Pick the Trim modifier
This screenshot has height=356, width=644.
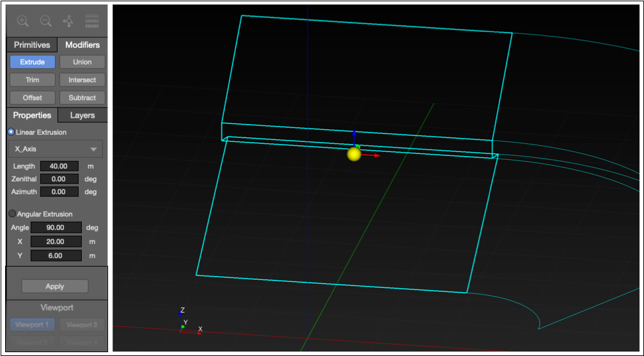[x=33, y=80]
